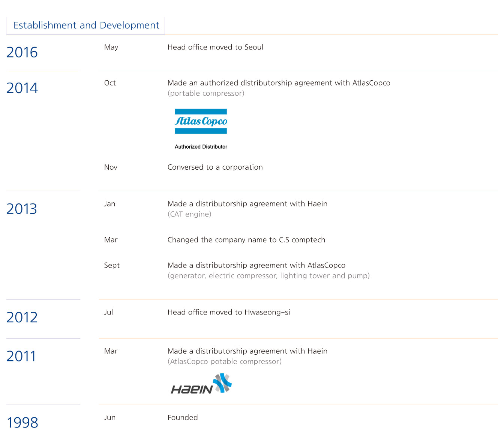Click the '(CAT engine)' note
504x441 pixels.
pyautogui.click(x=189, y=214)
